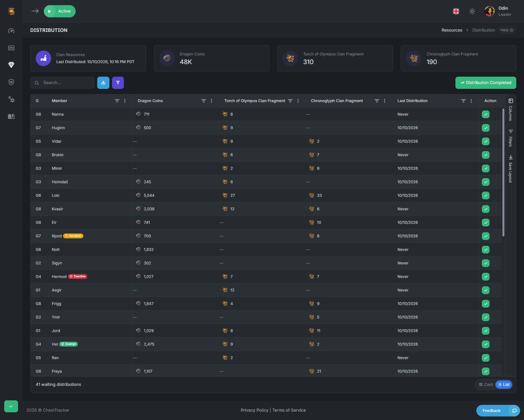
Task: Open Chronoglyph column menu dots
Action: pyautogui.click(x=385, y=101)
